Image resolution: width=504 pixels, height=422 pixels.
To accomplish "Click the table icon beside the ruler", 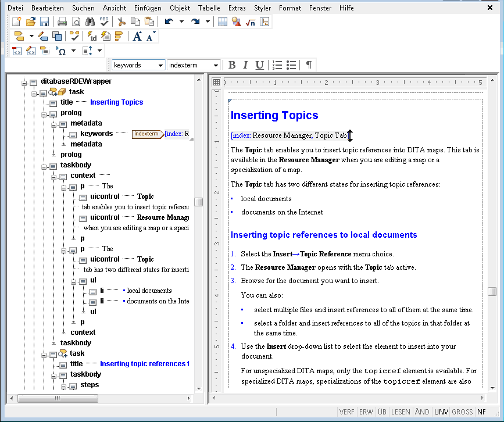I will click(216, 83).
